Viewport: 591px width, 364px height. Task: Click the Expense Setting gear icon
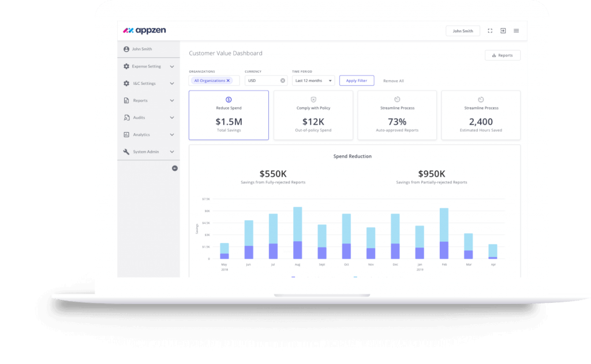point(126,66)
